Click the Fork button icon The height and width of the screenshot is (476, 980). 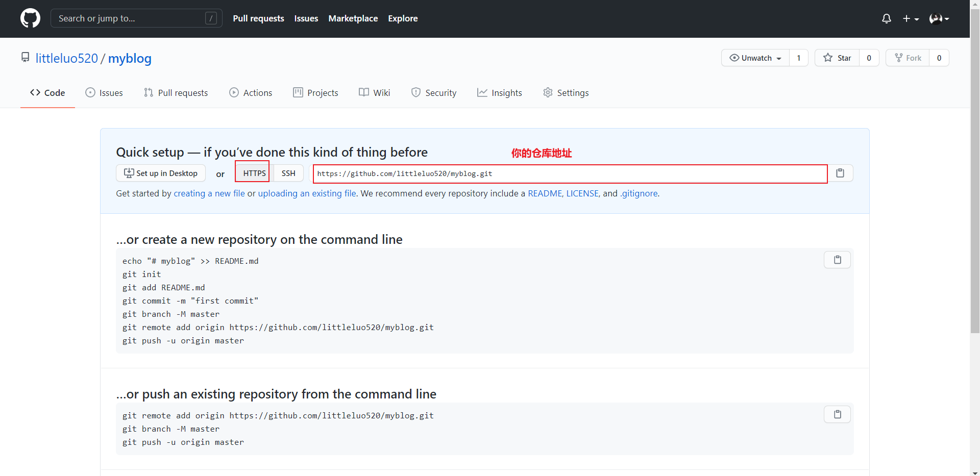899,58
